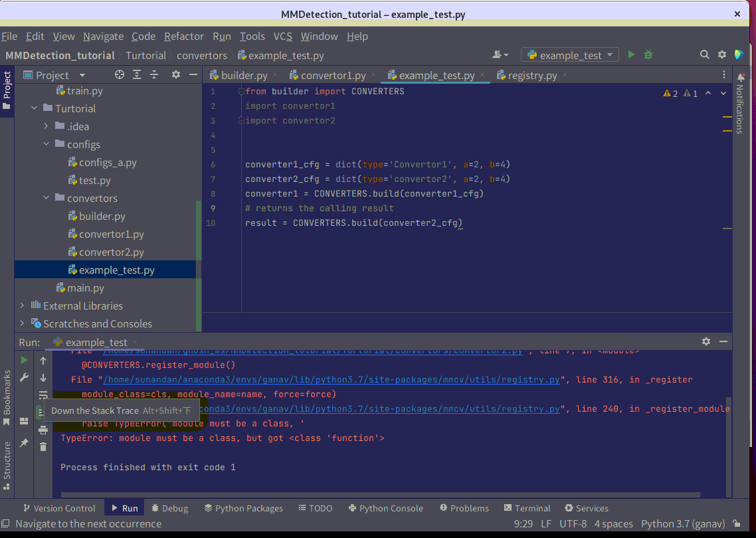Start debugging with the green bug icon

coord(648,55)
